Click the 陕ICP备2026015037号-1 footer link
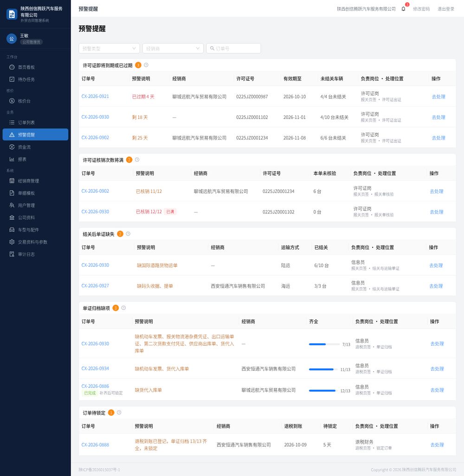464x476 pixels. [99, 470]
